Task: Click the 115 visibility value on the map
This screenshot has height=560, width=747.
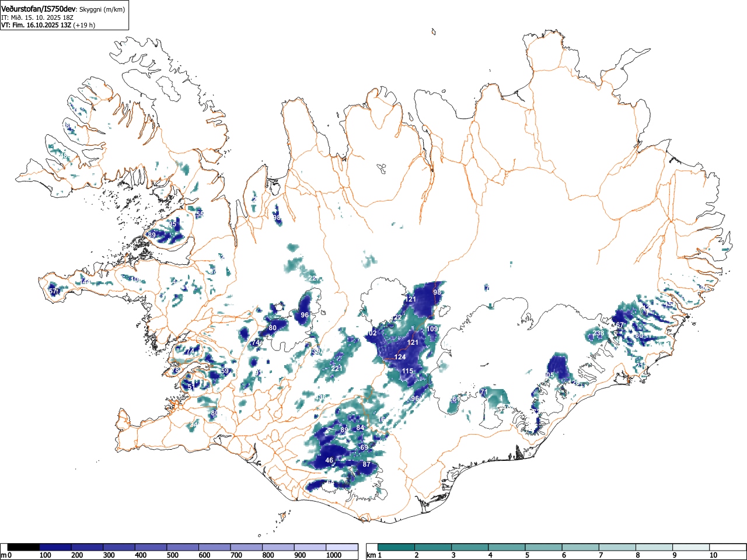Action: [x=407, y=372]
